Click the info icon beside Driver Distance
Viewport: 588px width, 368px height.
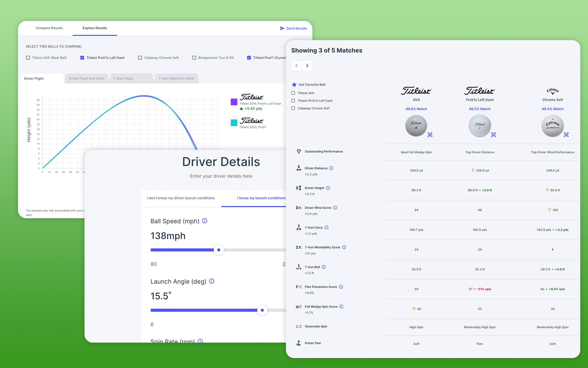[x=331, y=168]
